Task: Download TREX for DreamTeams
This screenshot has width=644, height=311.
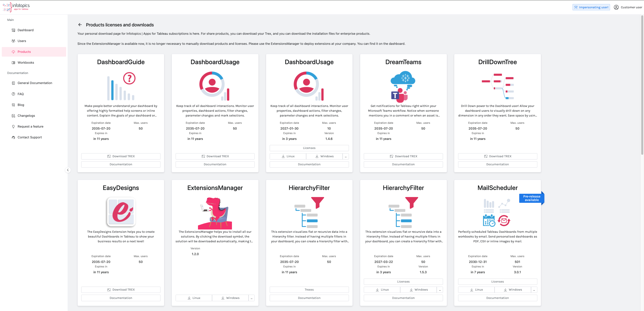Action: pos(403,157)
